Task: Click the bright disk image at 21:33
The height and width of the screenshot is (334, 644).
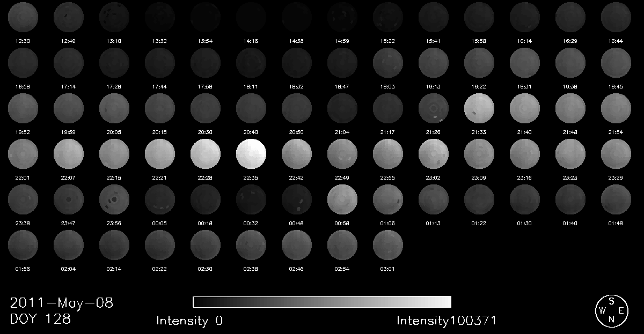Action: pos(479,108)
